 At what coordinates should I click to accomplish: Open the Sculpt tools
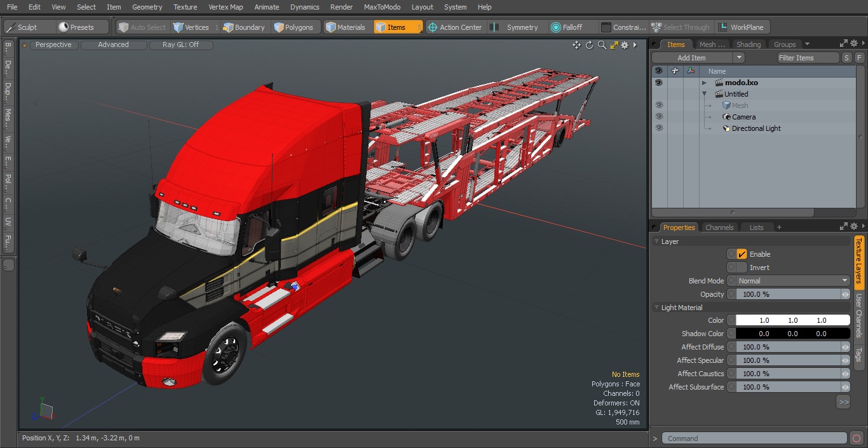(x=29, y=27)
